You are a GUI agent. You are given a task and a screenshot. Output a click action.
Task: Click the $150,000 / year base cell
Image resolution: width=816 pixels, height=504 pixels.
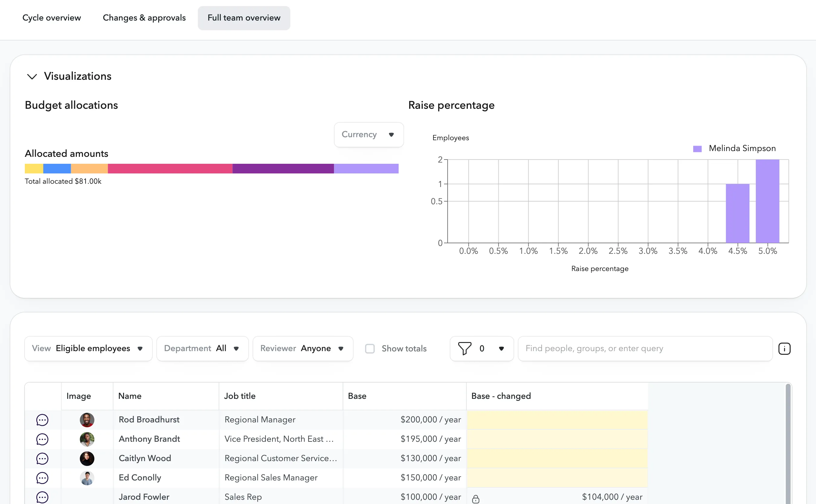pos(405,478)
